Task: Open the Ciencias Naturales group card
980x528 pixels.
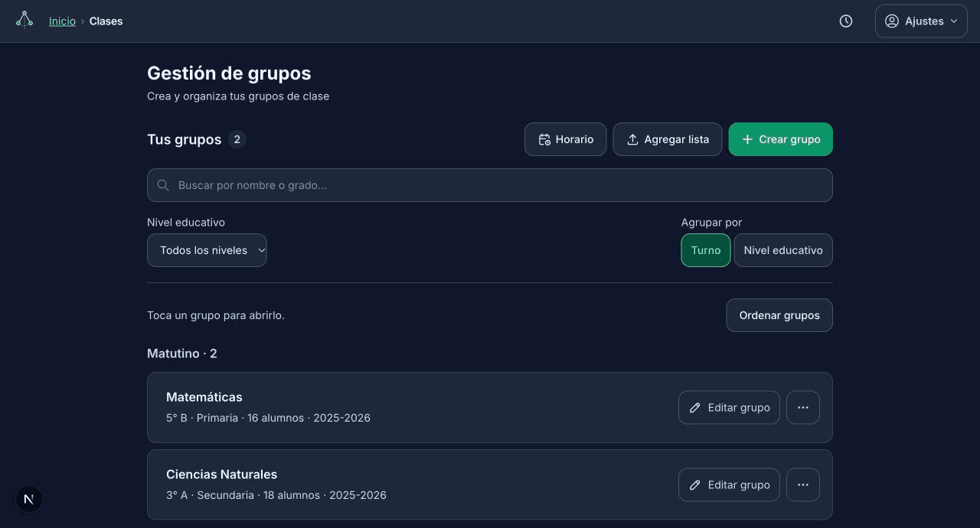Action: point(490,484)
